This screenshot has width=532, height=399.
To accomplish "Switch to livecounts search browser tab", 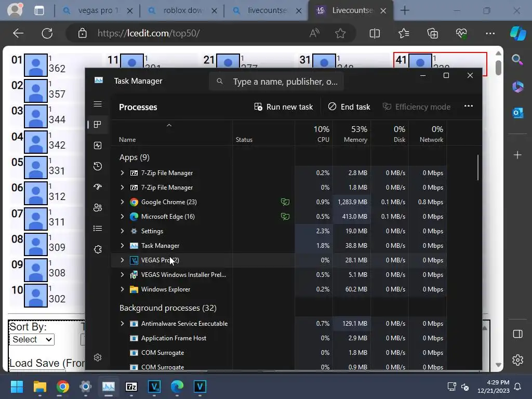I will pyautogui.click(x=267, y=10).
